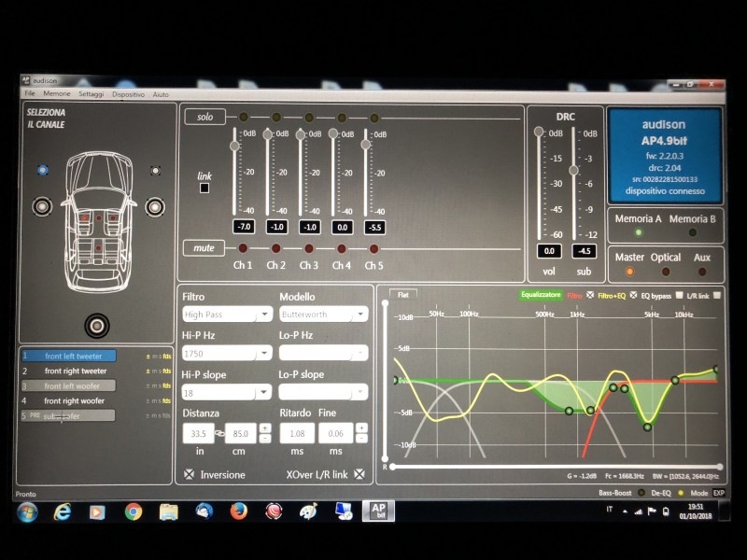Click the distance in/cm link chain icon

[x=219, y=434]
